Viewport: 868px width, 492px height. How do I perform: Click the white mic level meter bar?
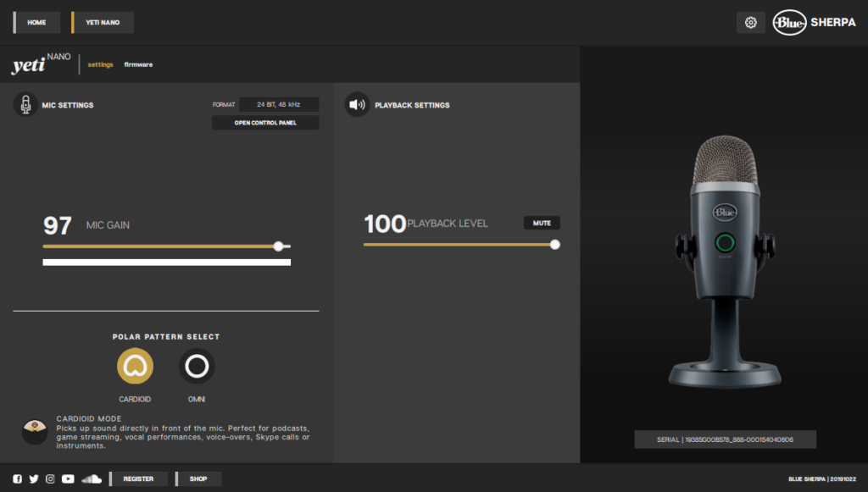(x=167, y=263)
